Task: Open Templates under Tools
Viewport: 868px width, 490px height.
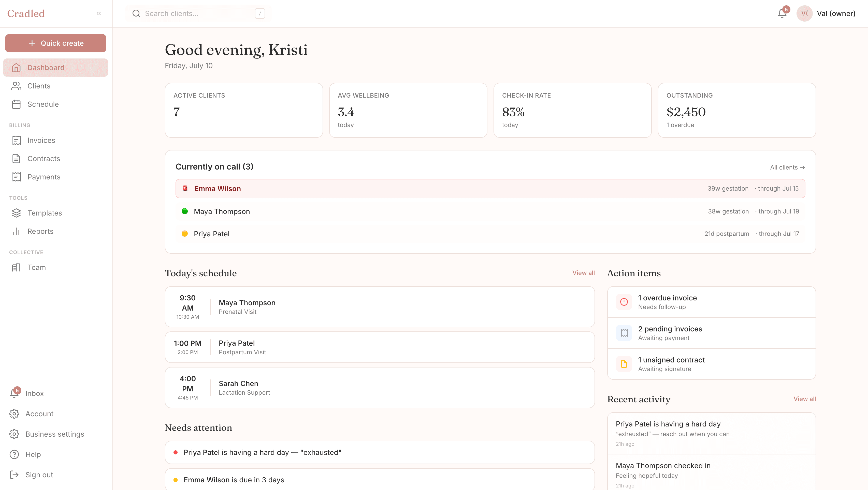Action: [x=56, y=213]
